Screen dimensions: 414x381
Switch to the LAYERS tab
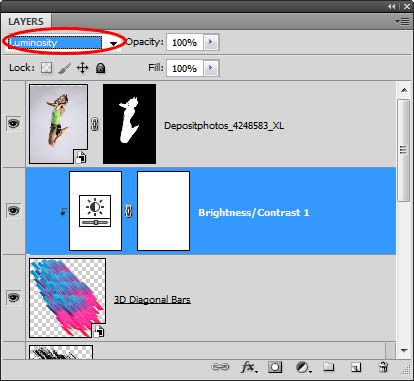point(26,21)
